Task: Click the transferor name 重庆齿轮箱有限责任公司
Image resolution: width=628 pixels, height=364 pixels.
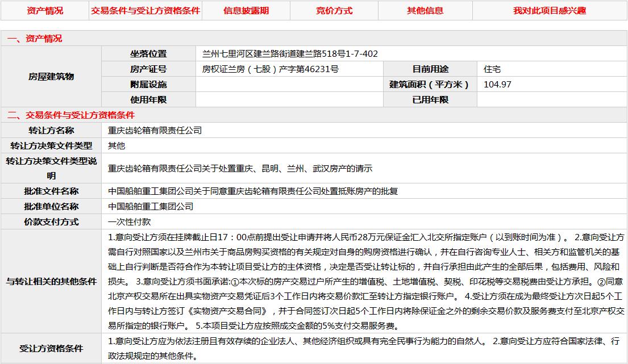Action: [155, 130]
